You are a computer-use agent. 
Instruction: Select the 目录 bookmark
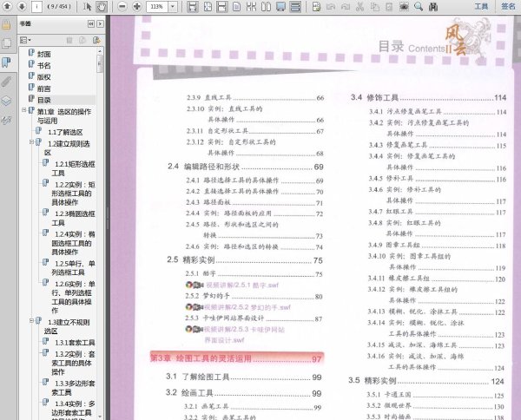tap(44, 100)
